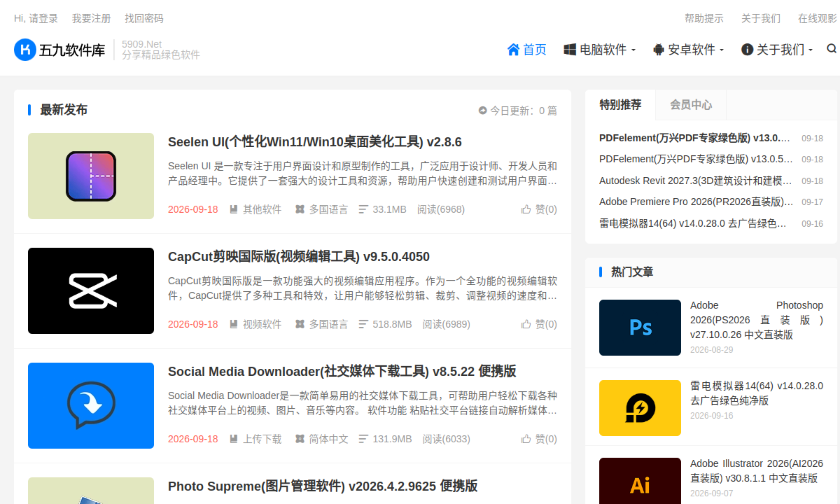Image resolution: width=840 pixels, height=504 pixels.
Task: Click the refresh icon beside 今日更新
Action: coord(483,110)
